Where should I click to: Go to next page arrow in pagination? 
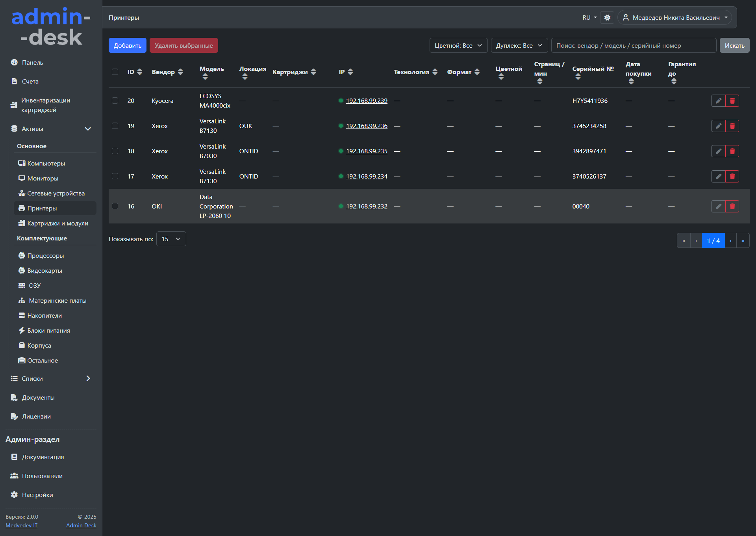tap(730, 240)
